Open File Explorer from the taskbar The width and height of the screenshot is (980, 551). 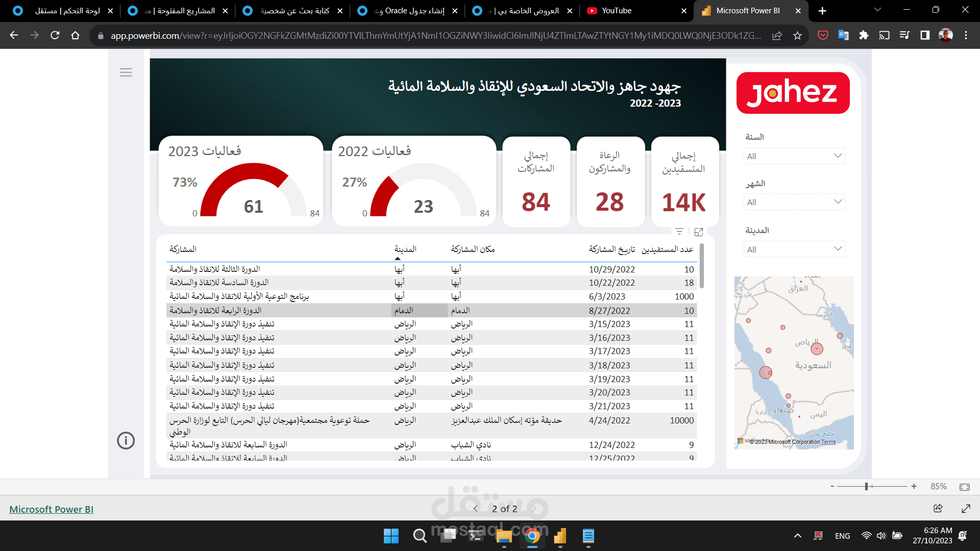(x=504, y=536)
